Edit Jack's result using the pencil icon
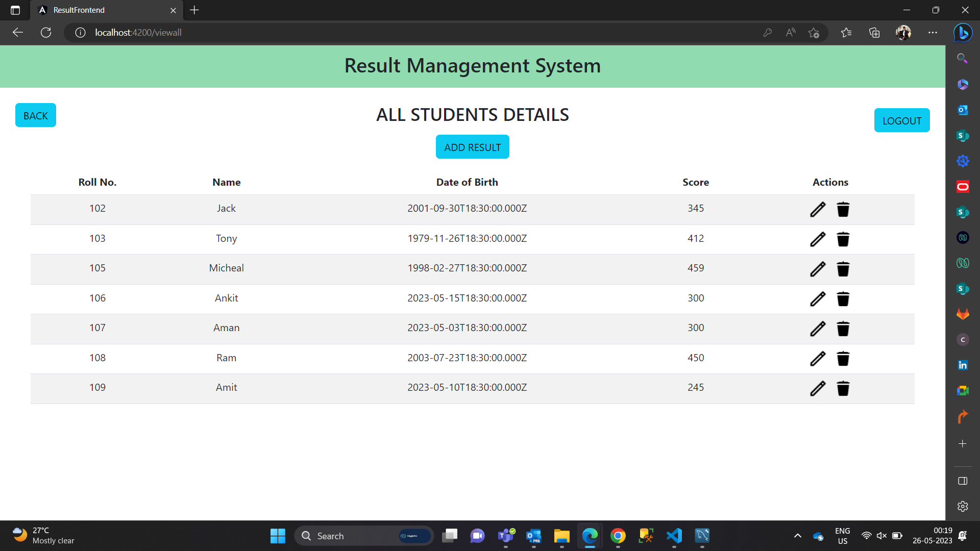Viewport: 980px width, 551px height. (818, 209)
